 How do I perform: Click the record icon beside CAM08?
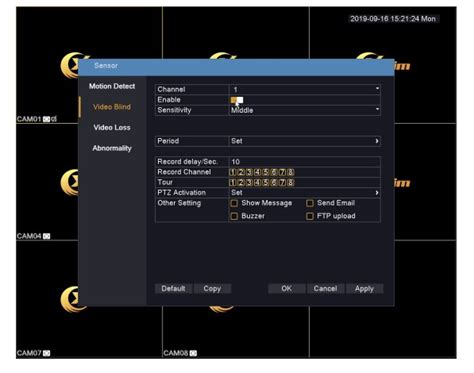coord(193,353)
